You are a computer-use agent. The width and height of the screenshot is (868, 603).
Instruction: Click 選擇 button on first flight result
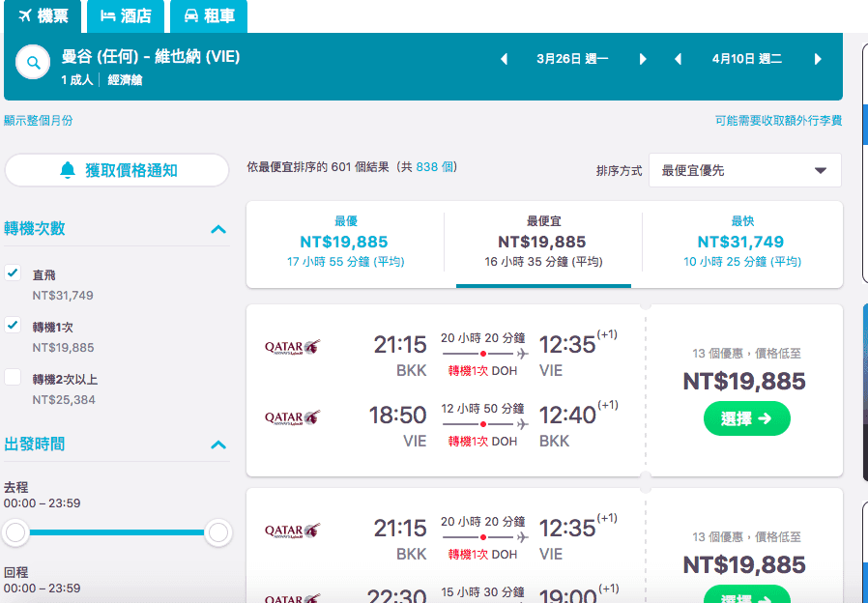click(x=747, y=418)
